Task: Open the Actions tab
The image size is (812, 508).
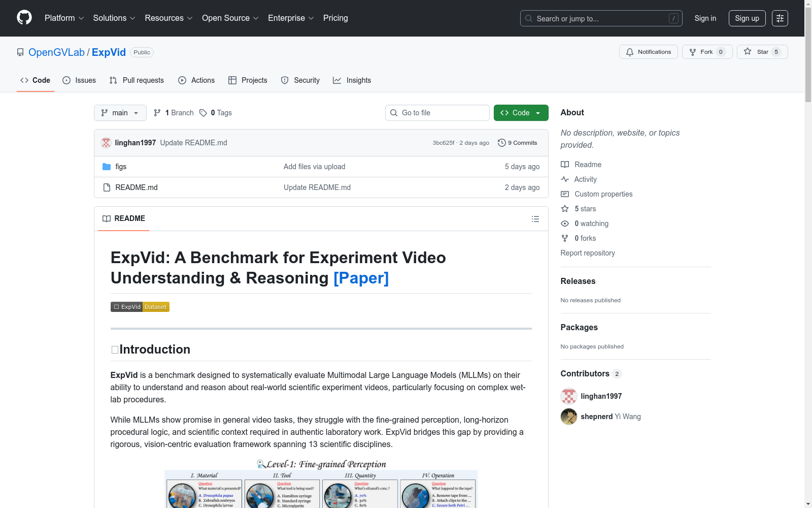Action: tap(196, 80)
